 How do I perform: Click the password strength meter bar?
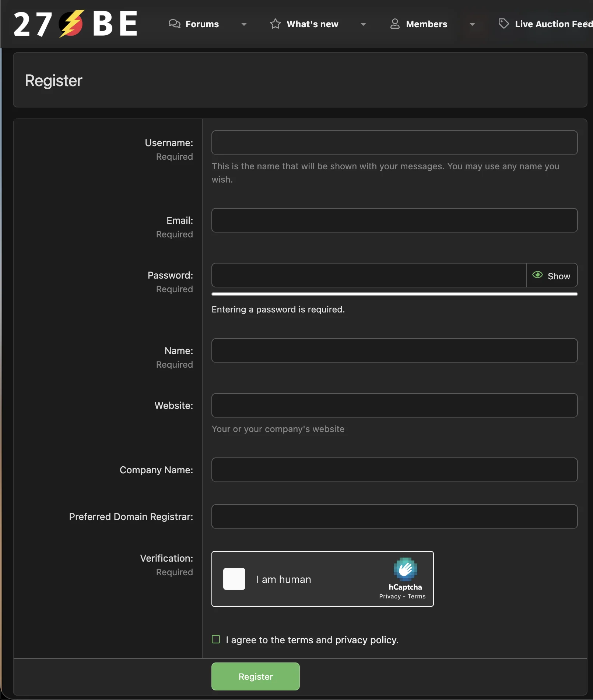[x=394, y=294]
